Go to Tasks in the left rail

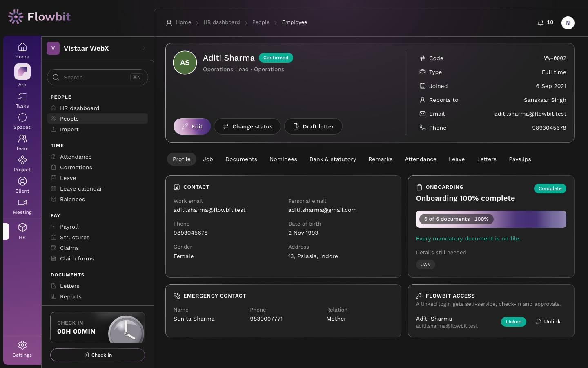click(22, 100)
